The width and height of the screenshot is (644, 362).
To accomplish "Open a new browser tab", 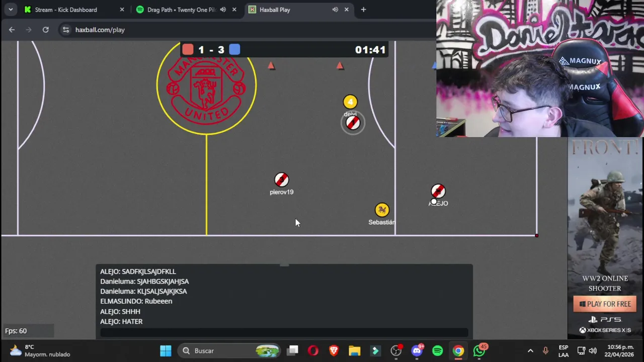I will [x=363, y=10].
